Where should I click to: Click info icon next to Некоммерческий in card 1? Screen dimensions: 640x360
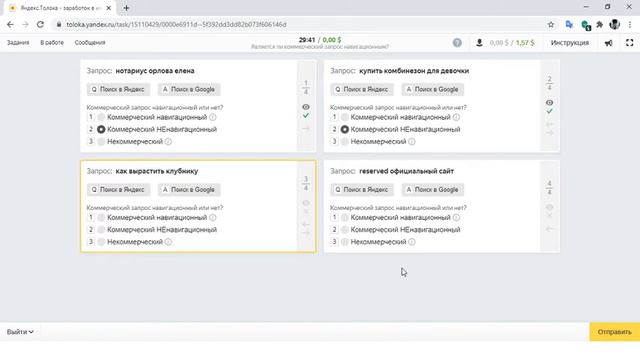(x=168, y=142)
